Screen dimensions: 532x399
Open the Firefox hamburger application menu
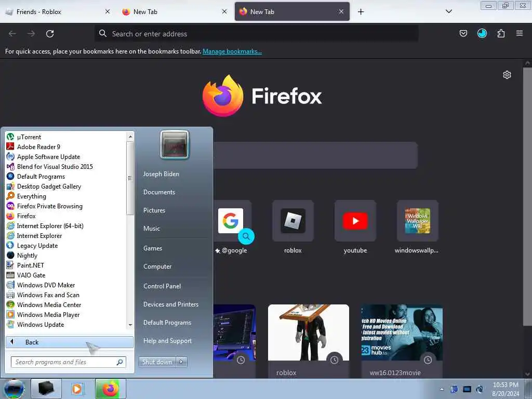520,33
